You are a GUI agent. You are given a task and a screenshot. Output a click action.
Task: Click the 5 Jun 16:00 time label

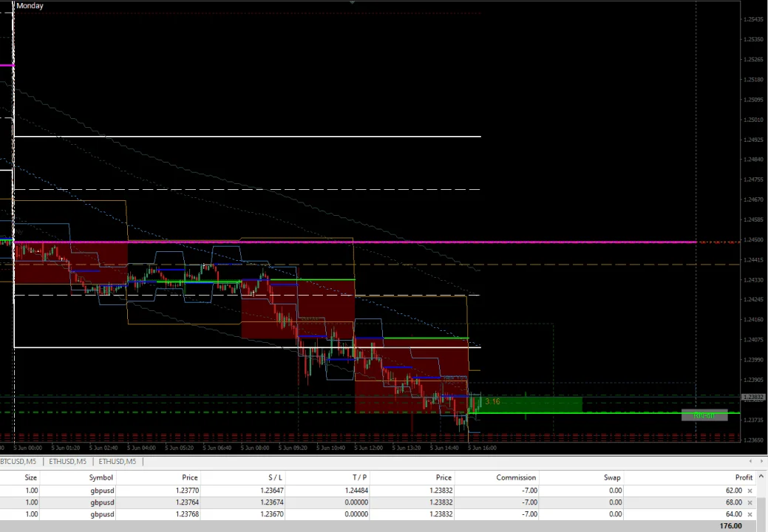point(482,448)
